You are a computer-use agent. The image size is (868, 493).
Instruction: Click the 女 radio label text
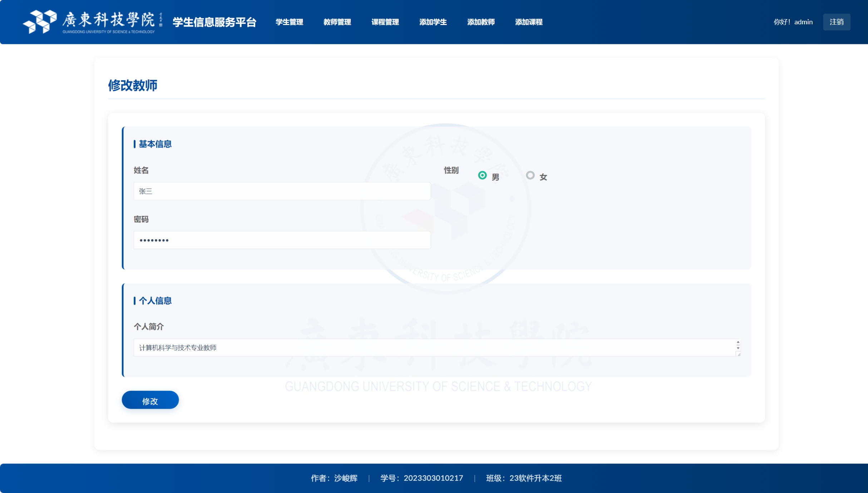pos(543,177)
